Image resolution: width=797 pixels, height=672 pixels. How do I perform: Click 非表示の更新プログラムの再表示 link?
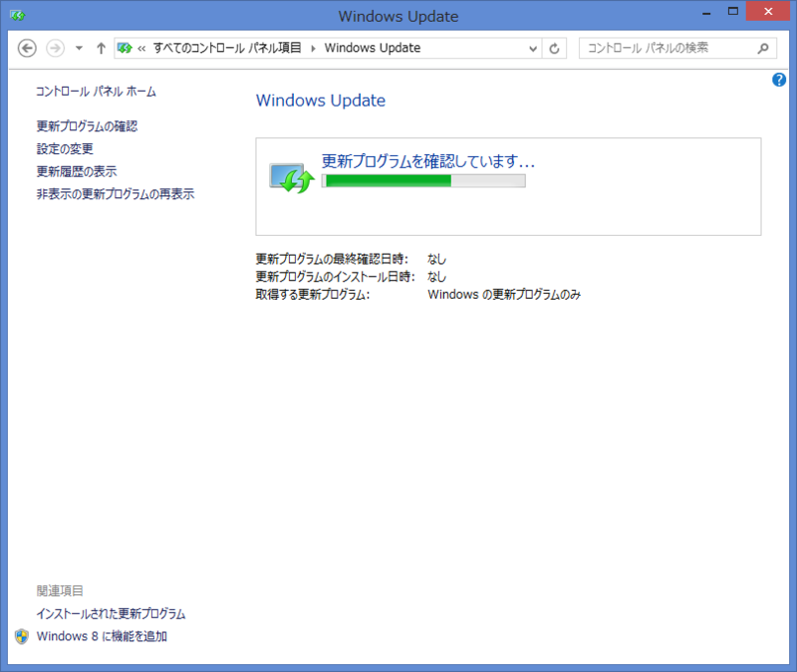click(x=116, y=194)
